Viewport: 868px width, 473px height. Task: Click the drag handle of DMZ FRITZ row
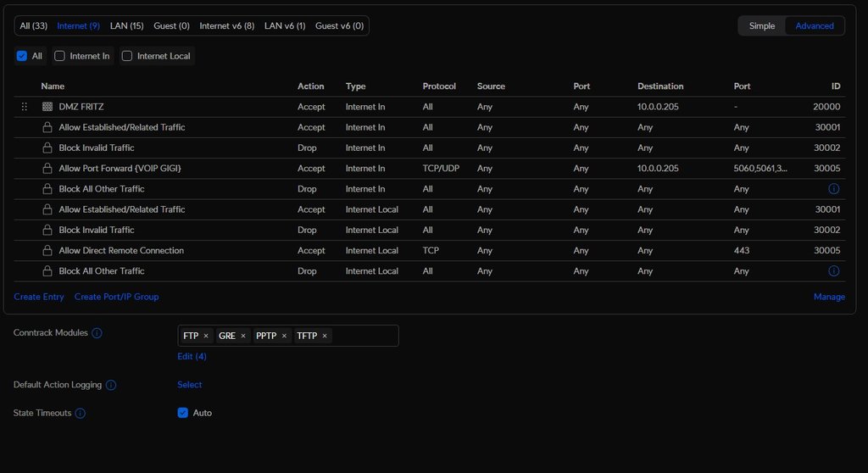(25, 106)
